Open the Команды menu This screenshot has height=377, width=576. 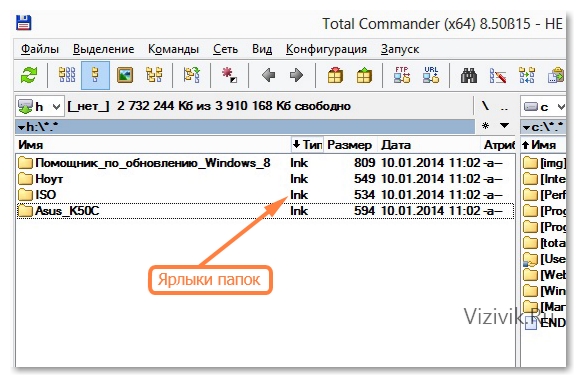click(x=173, y=49)
